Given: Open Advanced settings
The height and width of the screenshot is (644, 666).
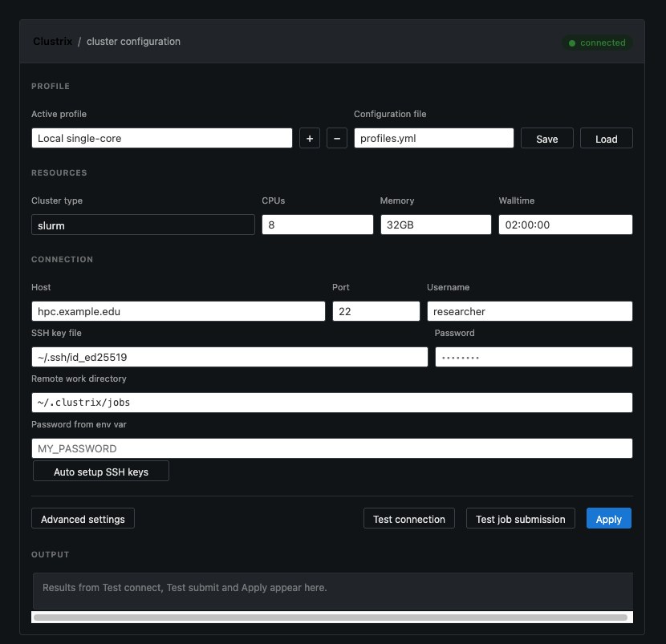Looking at the screenshot, I should (x=83, y=518).
